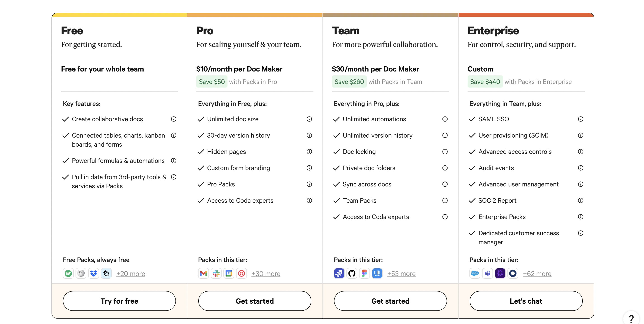Click Get started under Team plan

[x=390, y=301]
